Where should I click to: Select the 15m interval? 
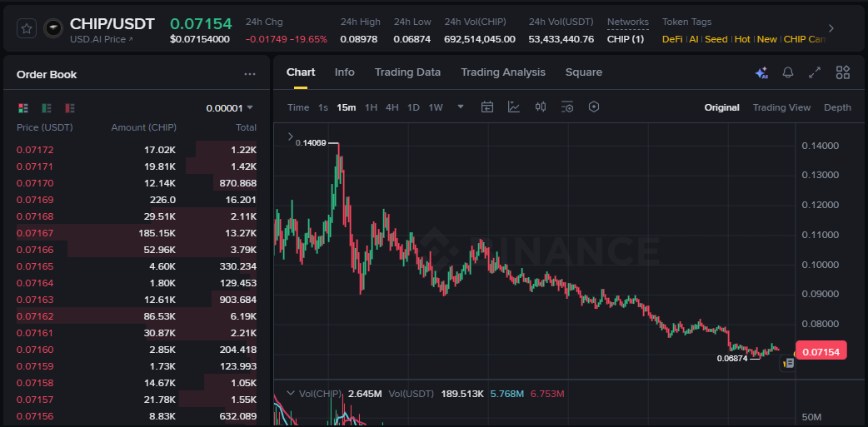346,107
